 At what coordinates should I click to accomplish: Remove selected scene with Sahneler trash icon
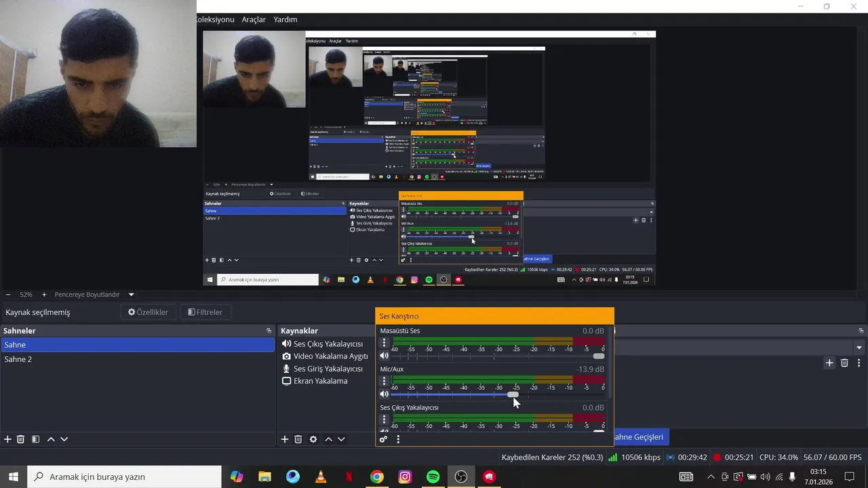tap(21, 439)
